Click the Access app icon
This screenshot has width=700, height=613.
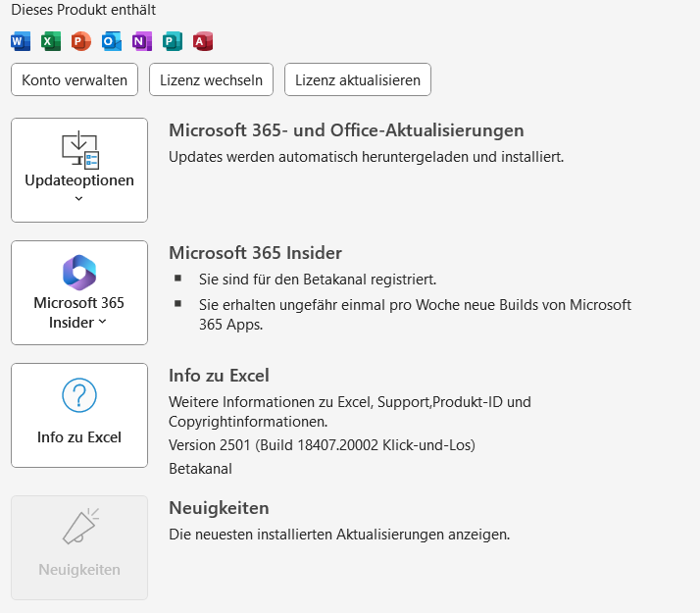(x=203, y=41)
